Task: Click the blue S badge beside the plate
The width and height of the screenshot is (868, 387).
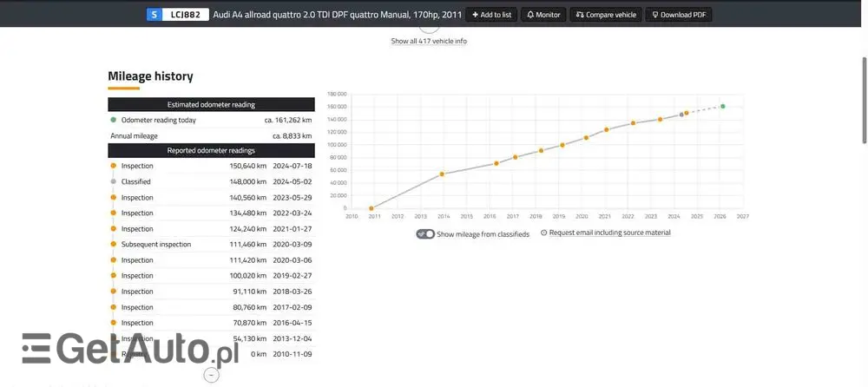Action: click(153, 15)
